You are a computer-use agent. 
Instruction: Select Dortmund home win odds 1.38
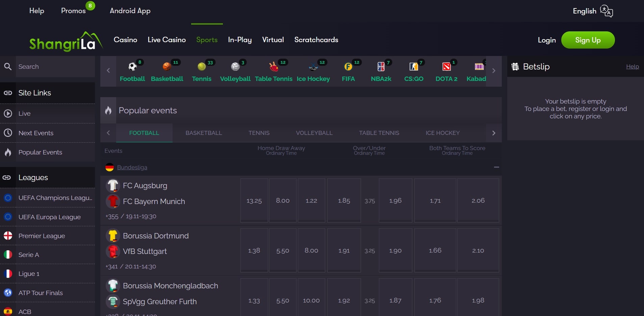(x=254, y=251)
